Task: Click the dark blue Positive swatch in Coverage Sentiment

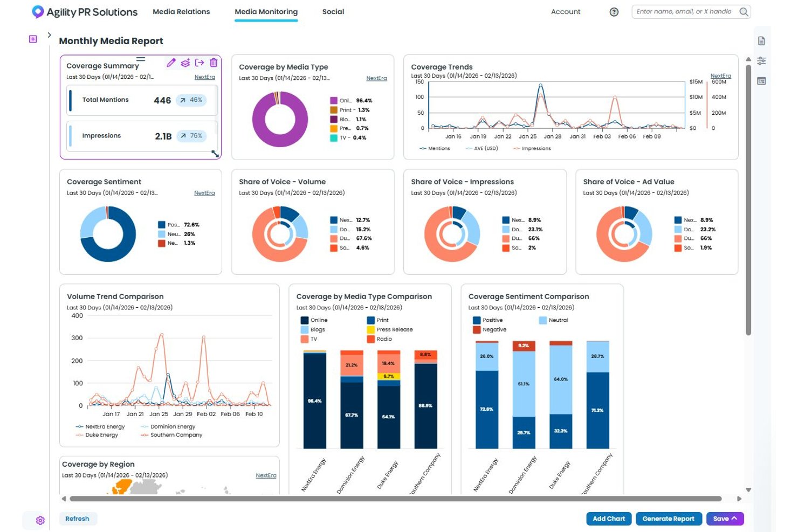Action: 162,225
